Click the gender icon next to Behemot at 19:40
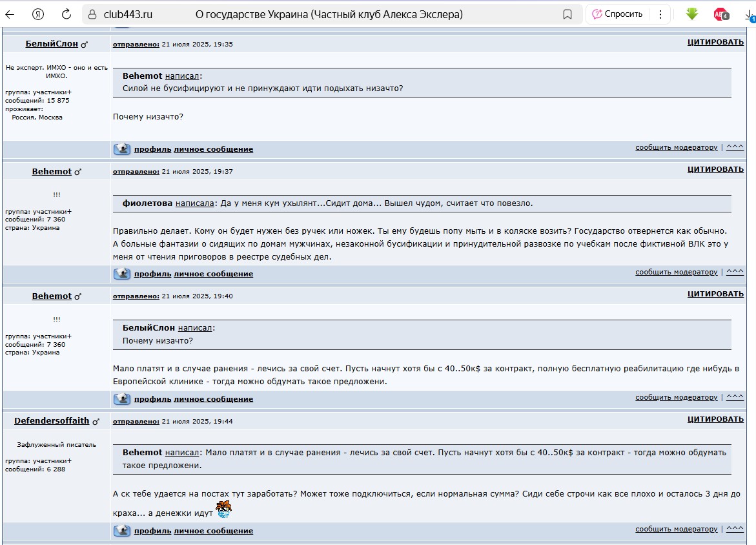756x545 pixels. (78, 296)
